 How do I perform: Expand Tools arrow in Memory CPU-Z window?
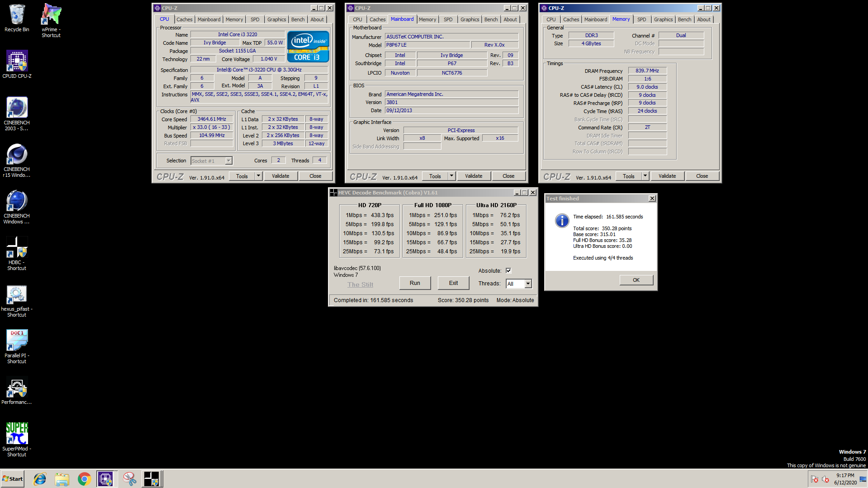click(645, 176)
